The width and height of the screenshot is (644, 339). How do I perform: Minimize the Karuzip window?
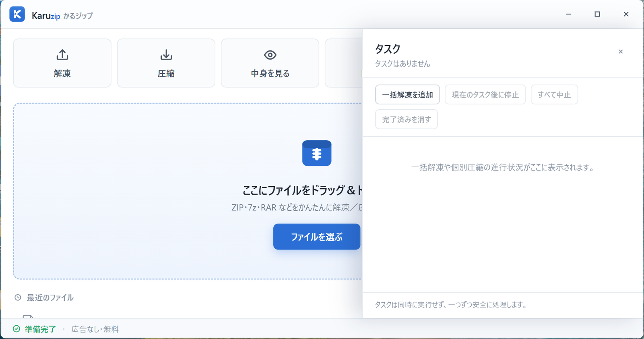click(x=568, y=14)
